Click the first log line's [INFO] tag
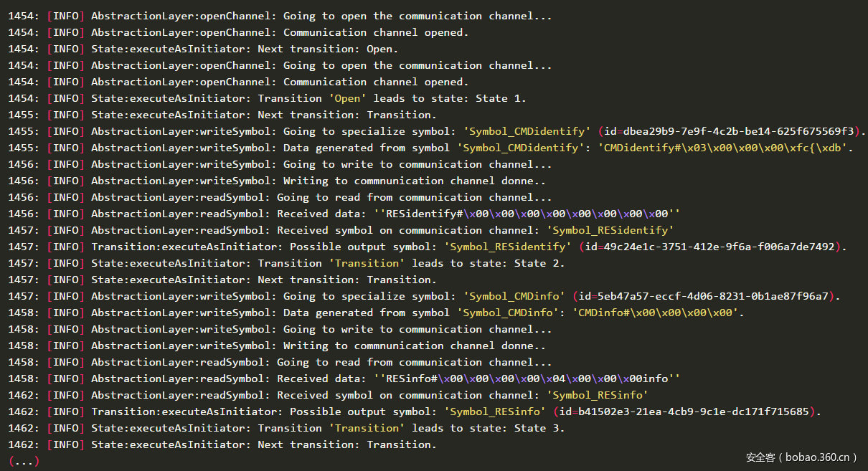The width and height of the screenshot is (868, 471). pos(65,16)
